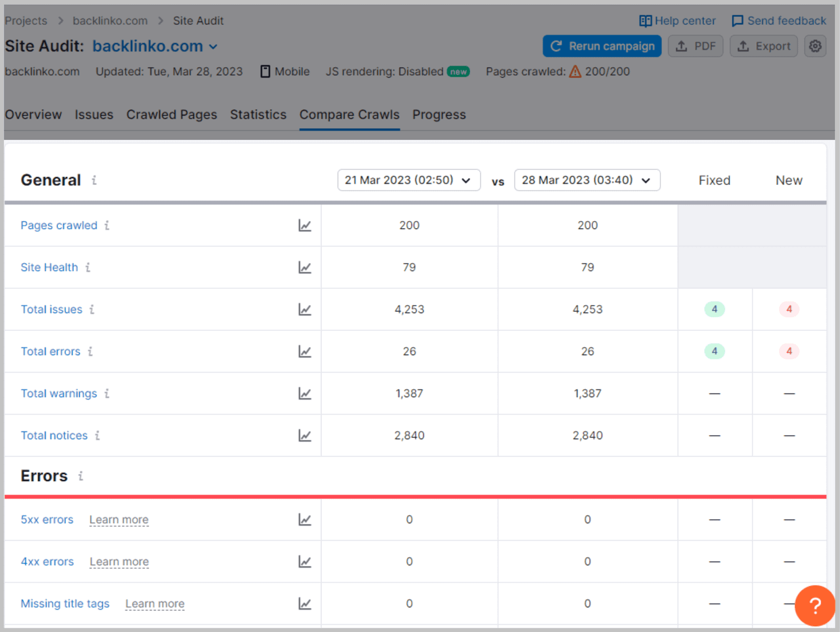Image resolution: width=840 pixels, height=632 pixels.
Task: Click the New column header
Action: tap(789, 180)
